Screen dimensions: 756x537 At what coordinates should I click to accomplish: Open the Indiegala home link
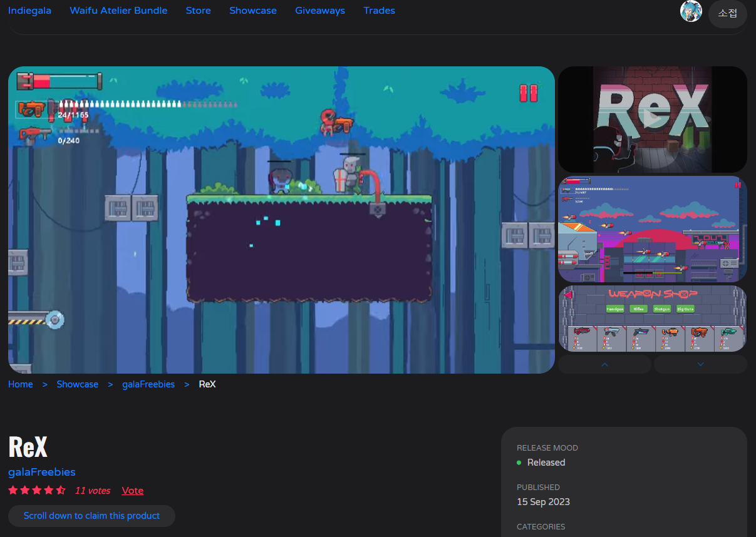point(29,11)
